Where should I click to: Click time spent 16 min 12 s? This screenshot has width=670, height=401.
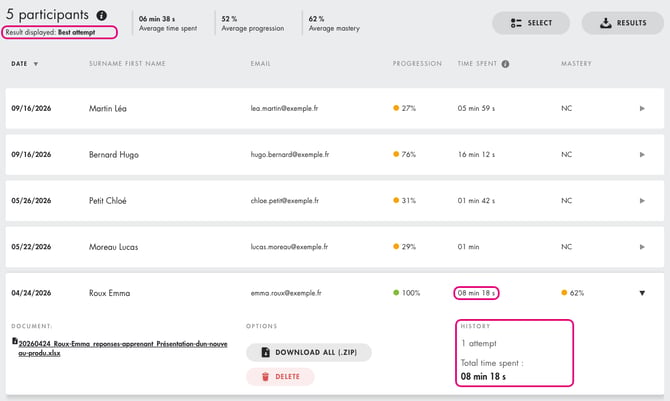(x=476, y=155)
